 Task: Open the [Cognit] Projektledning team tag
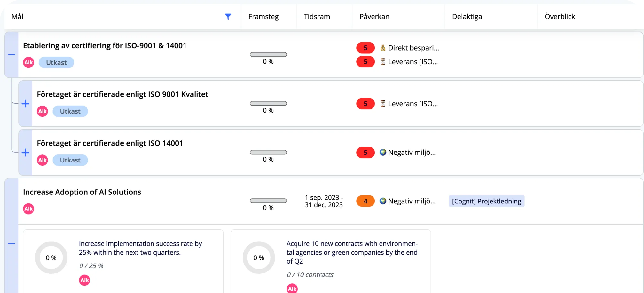pos(487,201)
